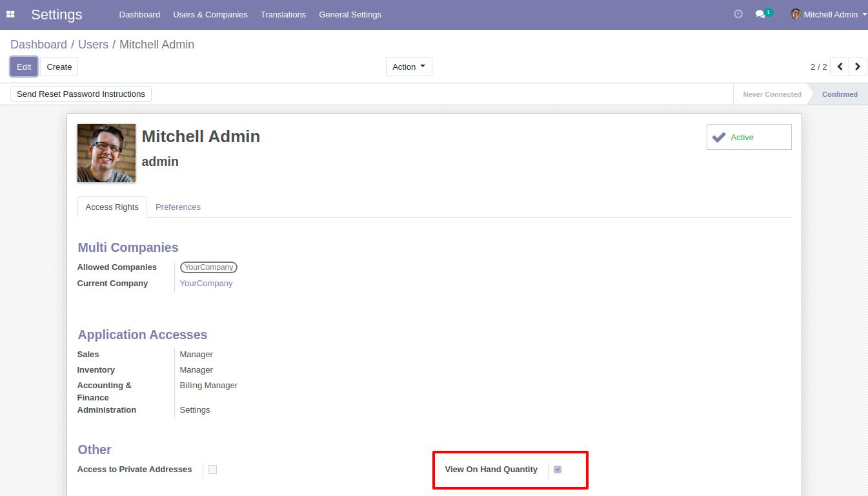This screenshot has width=868, height=496.
Task: Toggle the Access to Private Addresses checkbox
Action: tap(212, 470)
